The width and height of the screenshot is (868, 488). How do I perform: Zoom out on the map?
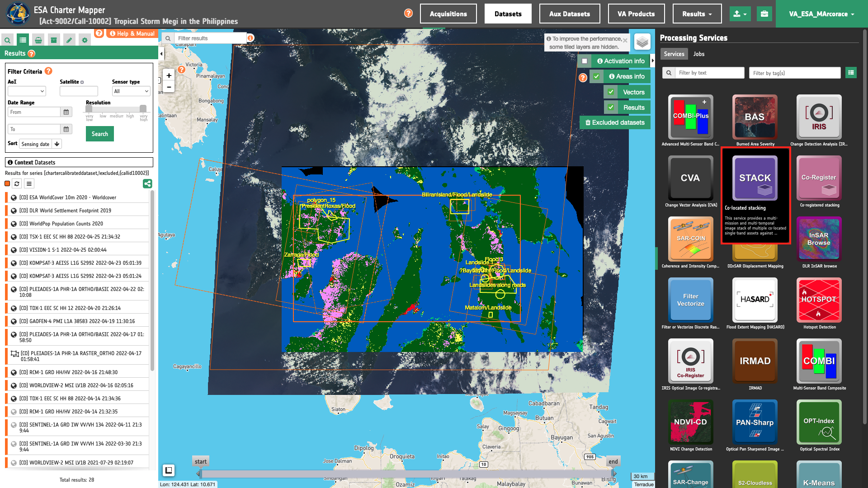169,87
